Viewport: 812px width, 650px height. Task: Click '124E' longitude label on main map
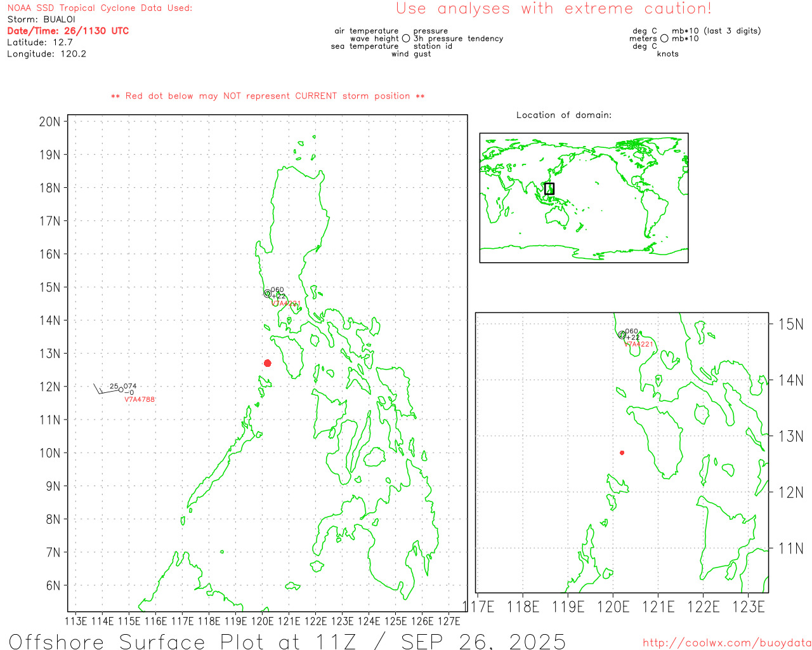point(369,621)
